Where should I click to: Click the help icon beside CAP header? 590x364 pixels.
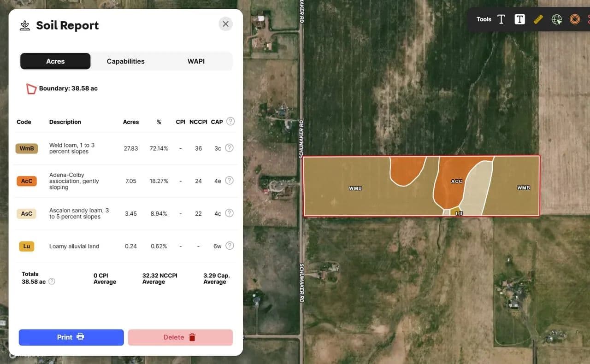(230, 122)
